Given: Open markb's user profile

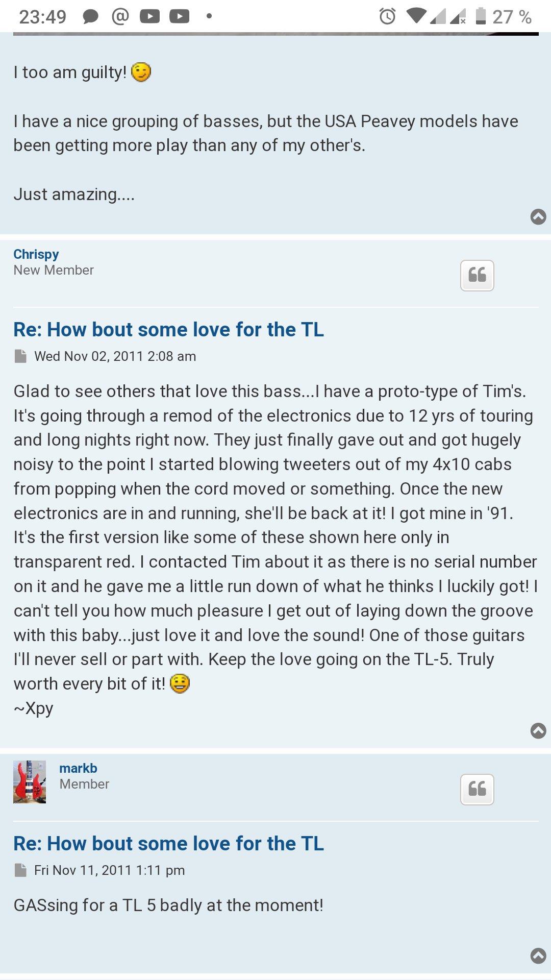Looking at the screenshot, I should click(78, 768).
